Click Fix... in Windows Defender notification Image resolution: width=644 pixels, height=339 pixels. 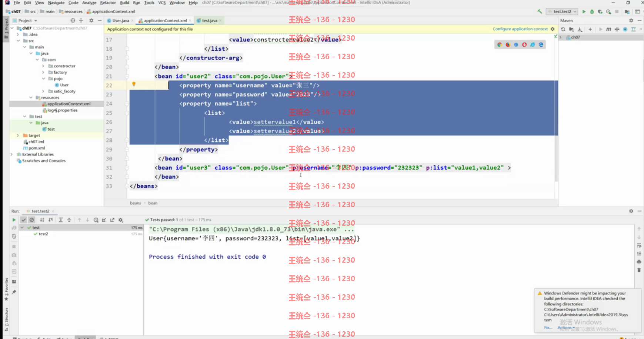[548, 328]
